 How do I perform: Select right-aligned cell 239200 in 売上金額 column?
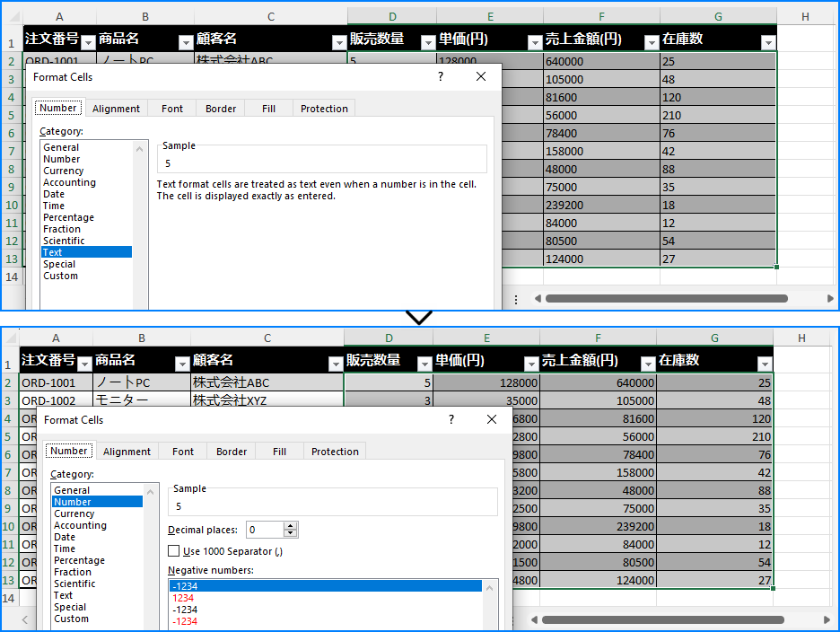point(598,526)
